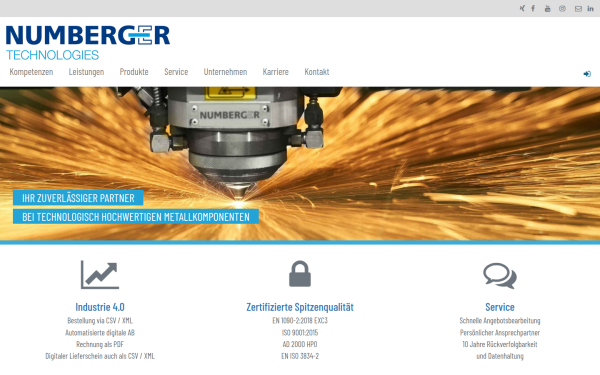
Task: Go to the Karriere page
Action: (276, 72)
